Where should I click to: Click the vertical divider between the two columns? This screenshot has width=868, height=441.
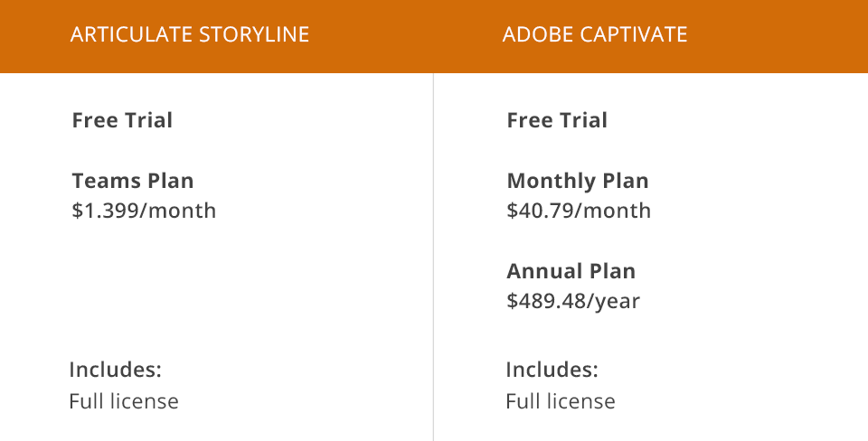click(x=433, y=253)
